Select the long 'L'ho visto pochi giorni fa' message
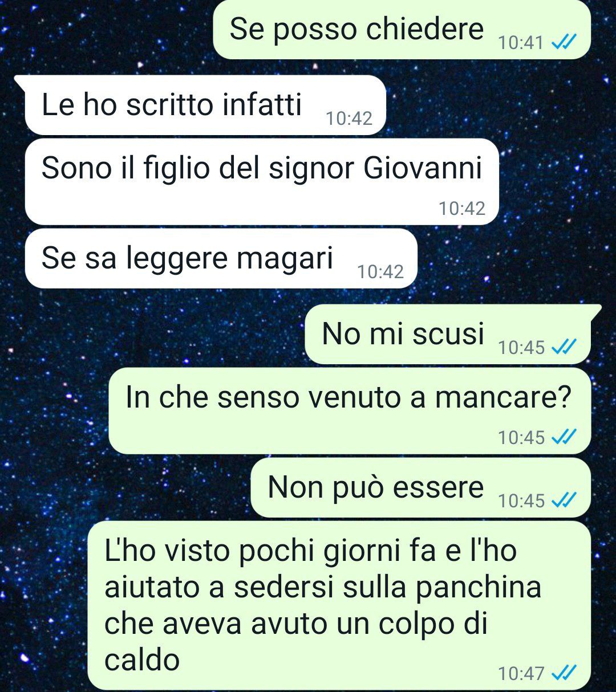Viewport: 616px width, 692px height. (x=339, y=605)
